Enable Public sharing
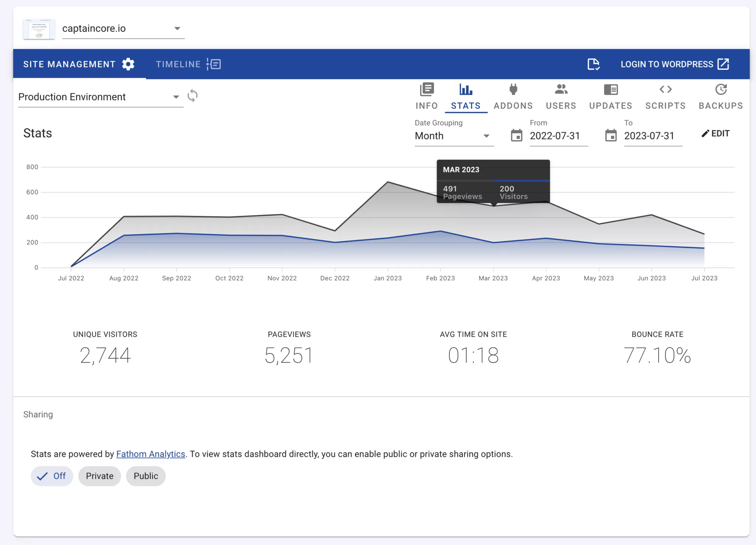The height and width of the screenshot is (545, 756). pos(145,476)
